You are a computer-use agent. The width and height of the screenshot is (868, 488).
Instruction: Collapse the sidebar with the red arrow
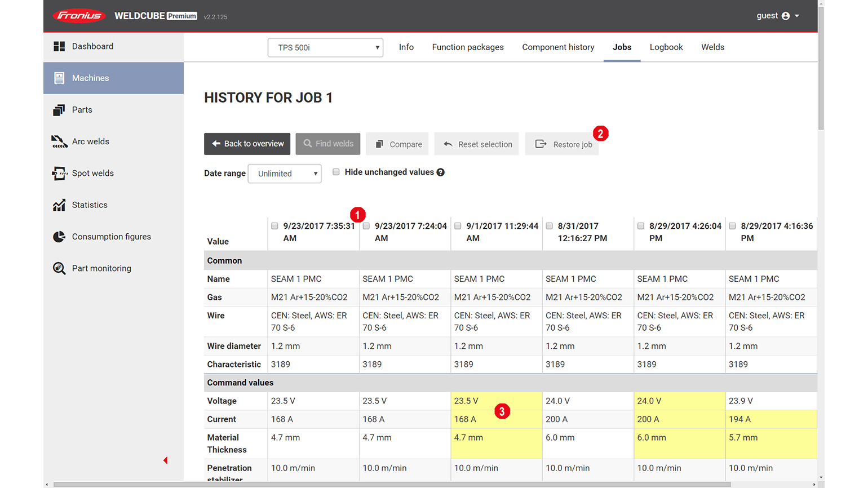[165, 460]
